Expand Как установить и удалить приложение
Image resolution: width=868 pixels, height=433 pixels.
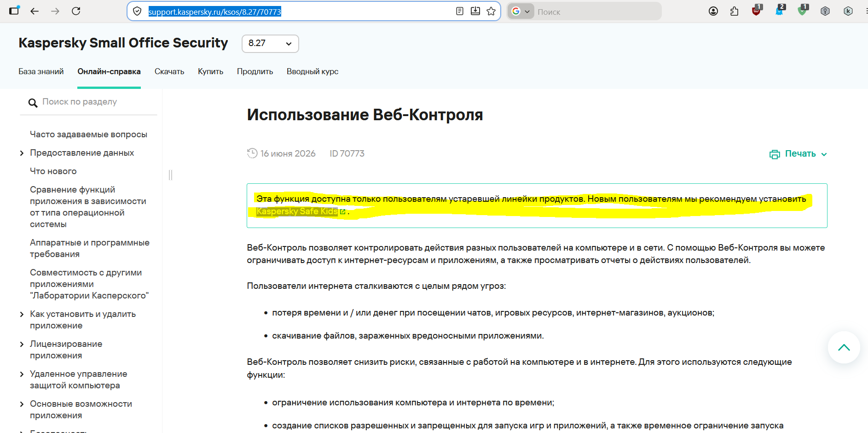[22, 314]
